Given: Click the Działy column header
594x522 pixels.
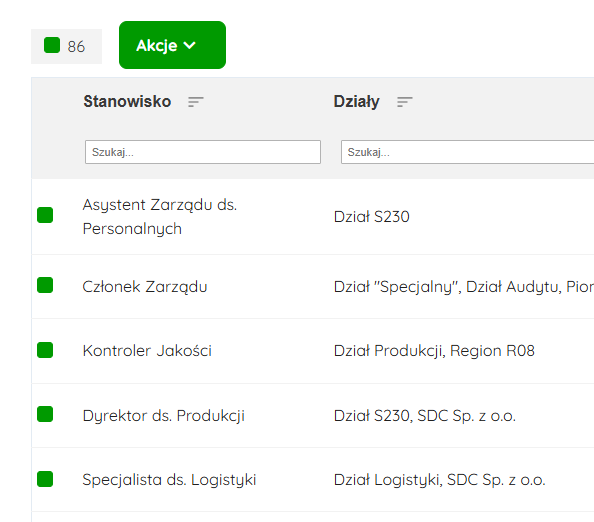Looking at the screenshot, I should click(x=356, y=102).
